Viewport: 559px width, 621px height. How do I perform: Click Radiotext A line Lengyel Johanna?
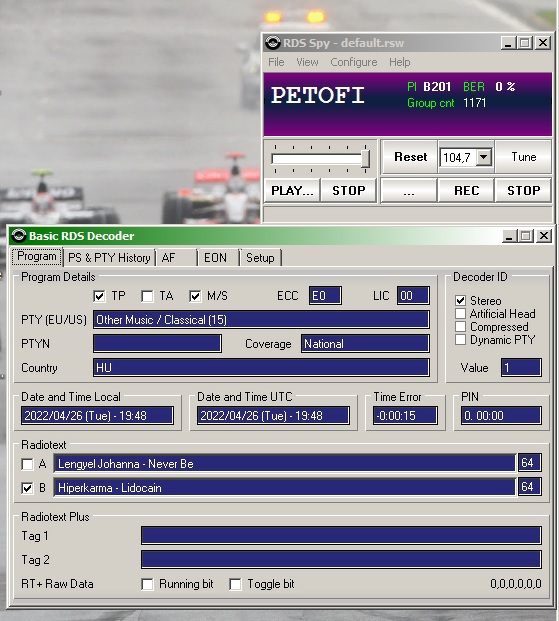[x=285, y=463]
